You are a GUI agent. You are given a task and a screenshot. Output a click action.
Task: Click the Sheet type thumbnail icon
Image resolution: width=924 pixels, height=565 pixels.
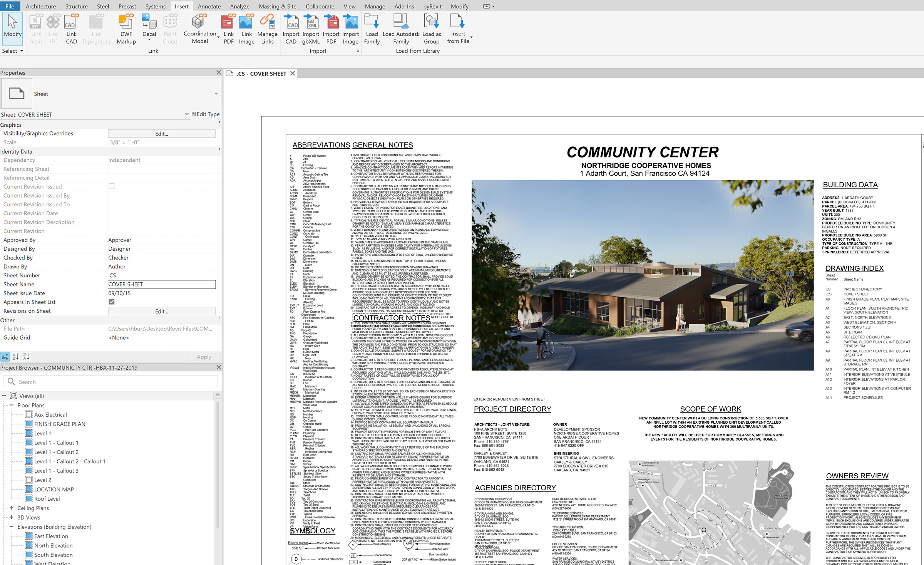[x=17, y=94]
